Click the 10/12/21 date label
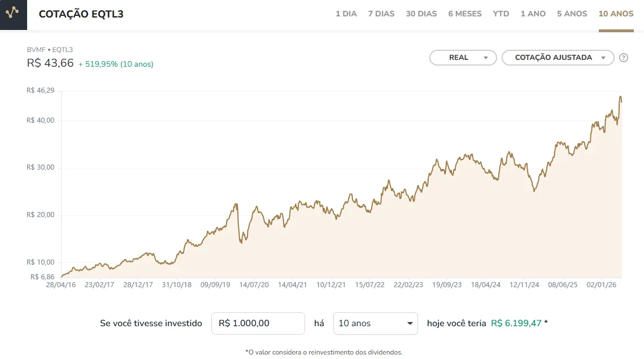 [331, 285]
